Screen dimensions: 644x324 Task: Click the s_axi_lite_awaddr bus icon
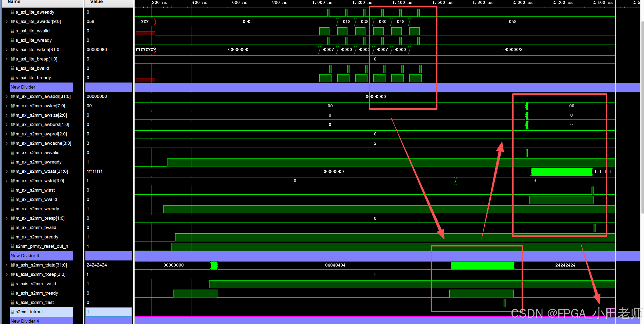point(12,22)
